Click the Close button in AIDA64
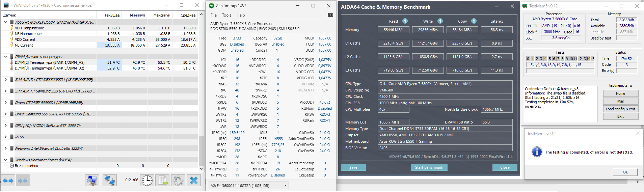Screen dimensions: 644x192 click(505, 167)
